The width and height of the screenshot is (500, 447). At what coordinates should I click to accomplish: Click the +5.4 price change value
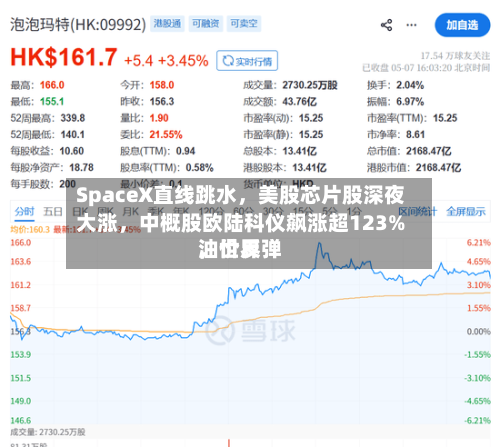tap(138, 61)
